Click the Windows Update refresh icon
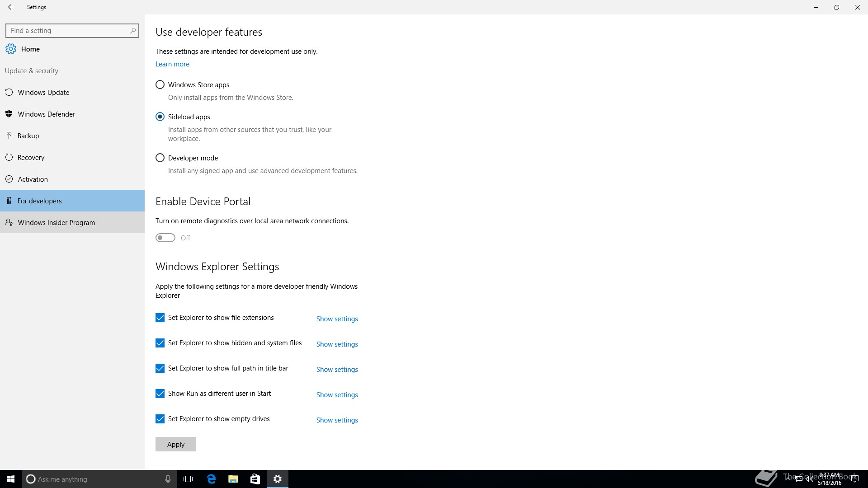This screenshot has height=488, width=868. (9, 92)
